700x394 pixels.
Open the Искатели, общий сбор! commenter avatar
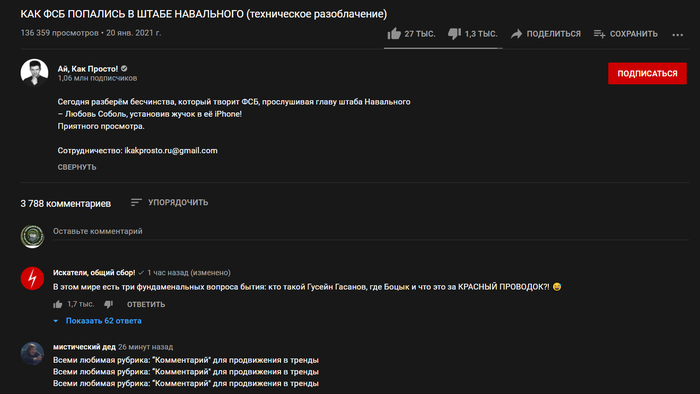tap(32, 278)
